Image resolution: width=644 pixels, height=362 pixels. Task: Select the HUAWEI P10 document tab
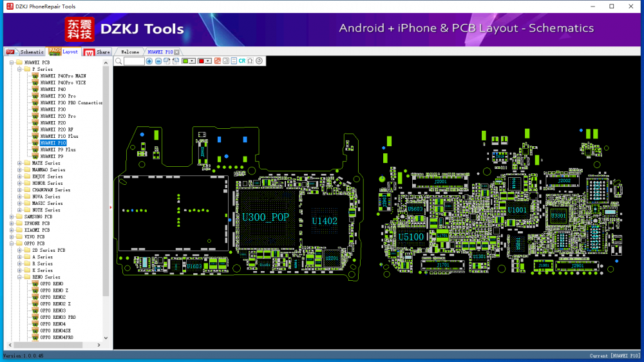pyautogui.click(x=160, y=52)
